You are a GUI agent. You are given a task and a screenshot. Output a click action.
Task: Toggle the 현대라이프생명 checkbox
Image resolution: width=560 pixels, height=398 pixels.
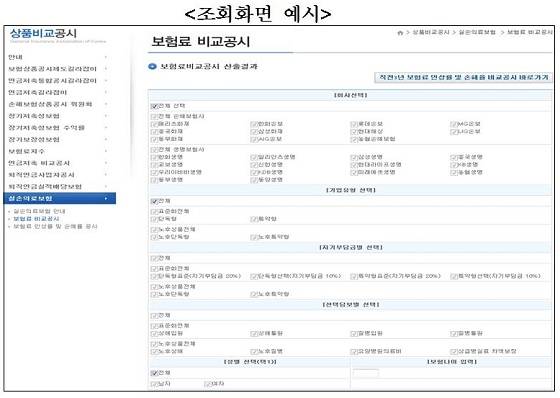354,165
